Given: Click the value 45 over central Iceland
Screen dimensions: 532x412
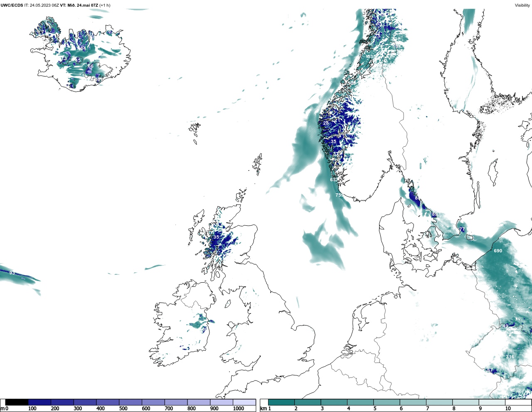Looking at the screenshot, I should (x=78, y=60).
